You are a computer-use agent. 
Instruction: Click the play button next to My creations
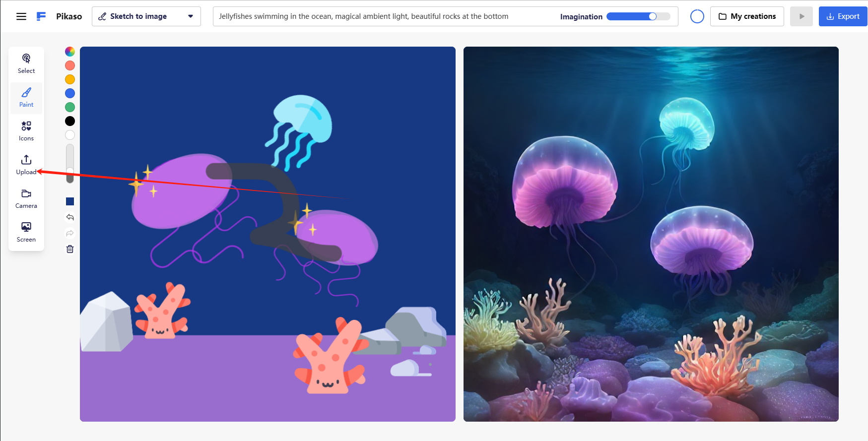[801, 16]
